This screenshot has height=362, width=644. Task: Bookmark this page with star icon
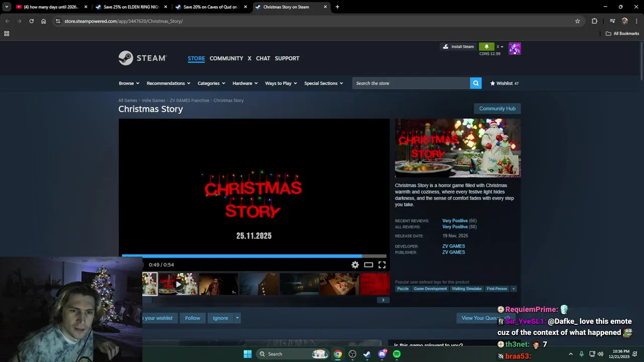578,21
